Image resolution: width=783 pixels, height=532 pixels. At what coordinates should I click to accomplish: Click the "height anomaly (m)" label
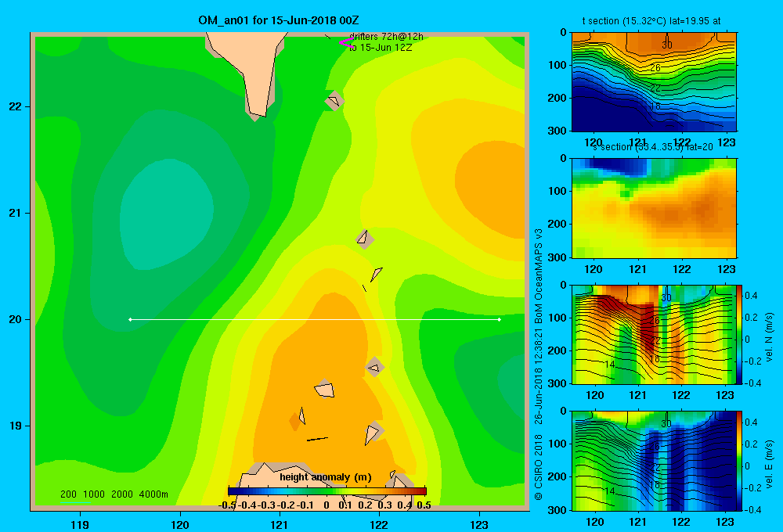tap(326, 477)
